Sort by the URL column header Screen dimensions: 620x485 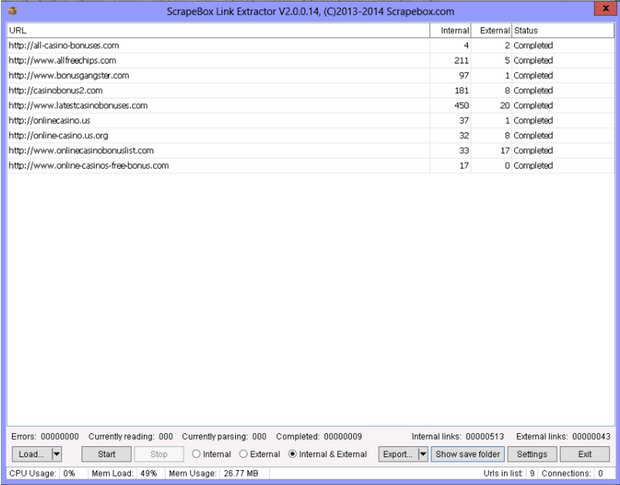click(218, 30)
